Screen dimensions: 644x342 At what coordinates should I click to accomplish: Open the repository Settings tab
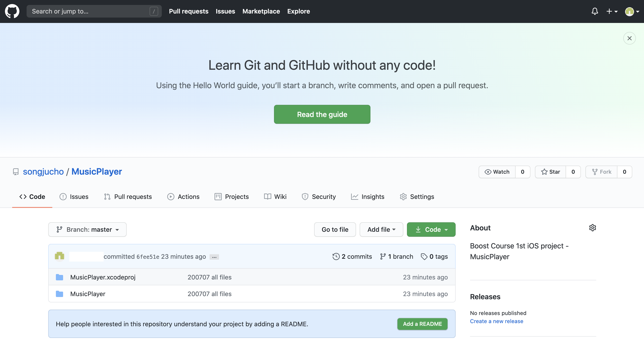[417, 197]
